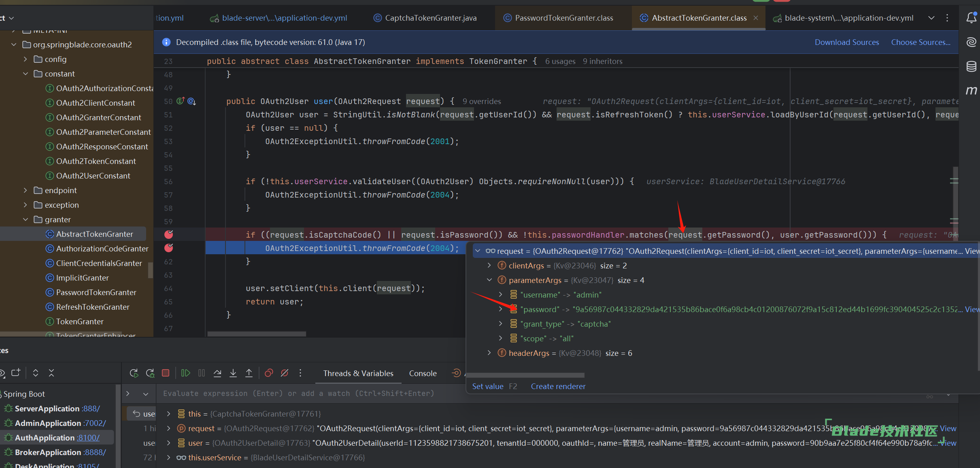Step out of current method
This screenshot has height=468, width=980.
249,373
